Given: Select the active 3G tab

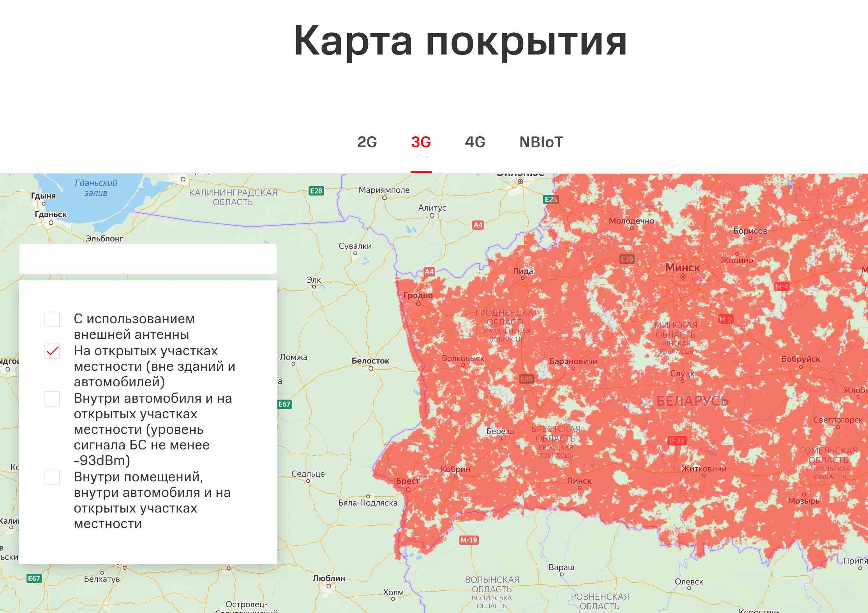Looking at the screenshot, I should pyautogui.click(x=421, y=142).
